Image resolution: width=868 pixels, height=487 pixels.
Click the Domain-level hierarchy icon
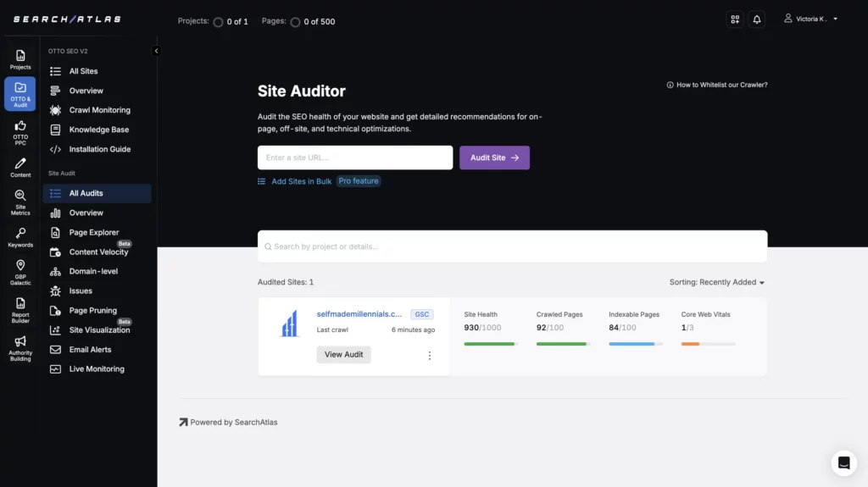point(55,272)
